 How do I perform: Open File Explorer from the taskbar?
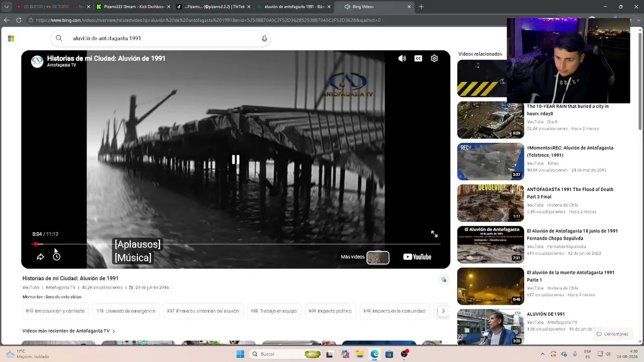pyautogui.click(x=360, y=354)
